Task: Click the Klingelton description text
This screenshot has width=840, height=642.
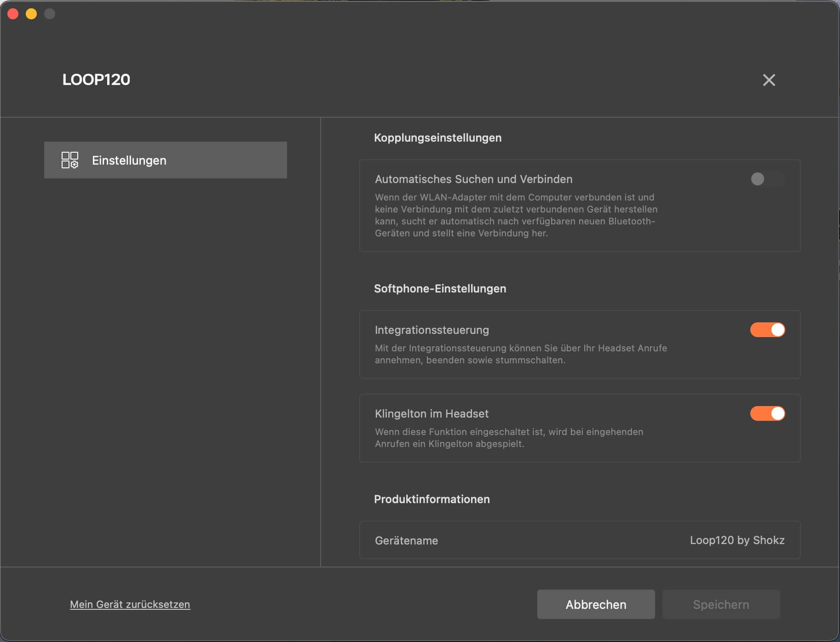Action: 509,438
